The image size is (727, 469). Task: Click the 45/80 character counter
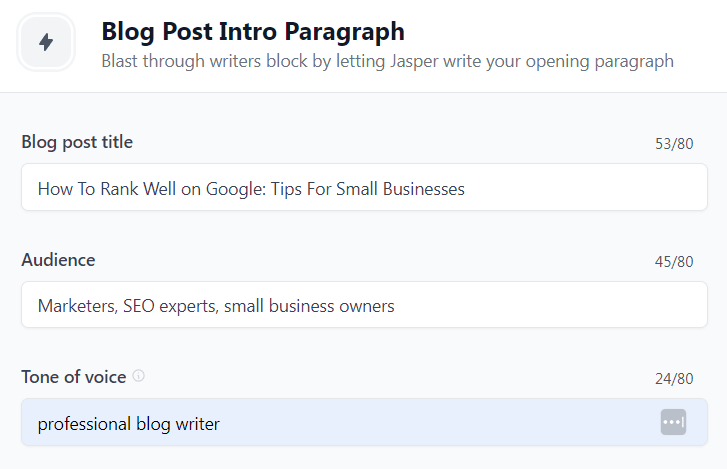[673, 262]
